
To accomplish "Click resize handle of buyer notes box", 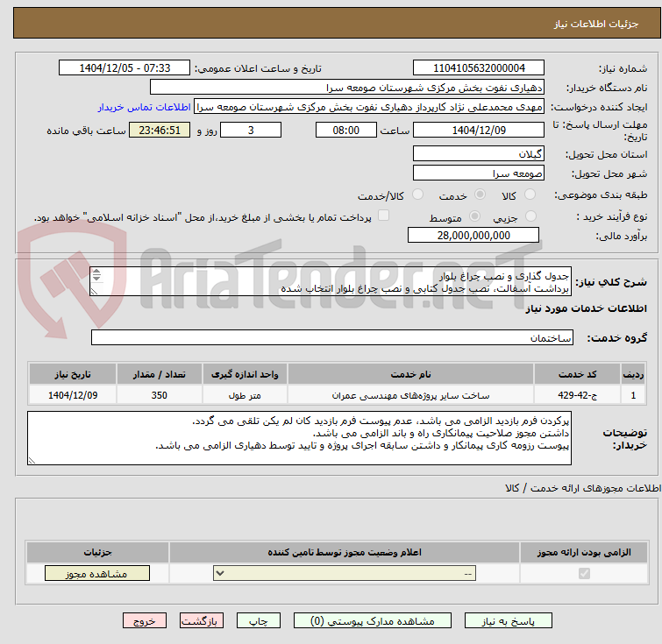I will [x=32, y=461].
